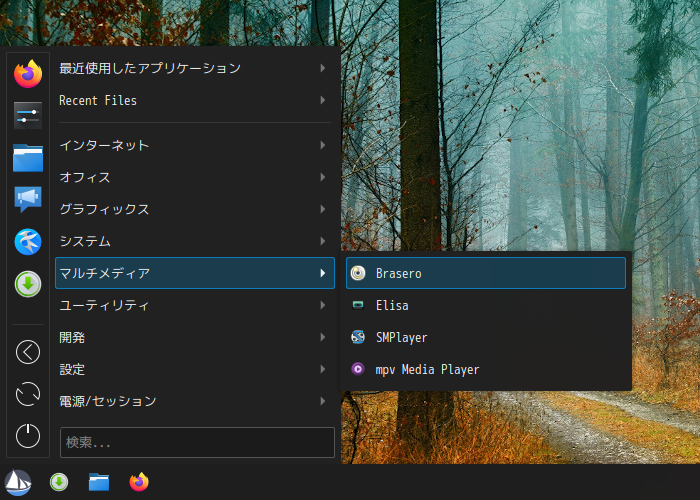Expand arrow beside 開発
Image resolution: width=700 pixels, height=500 pixels.
pos(322,337)
